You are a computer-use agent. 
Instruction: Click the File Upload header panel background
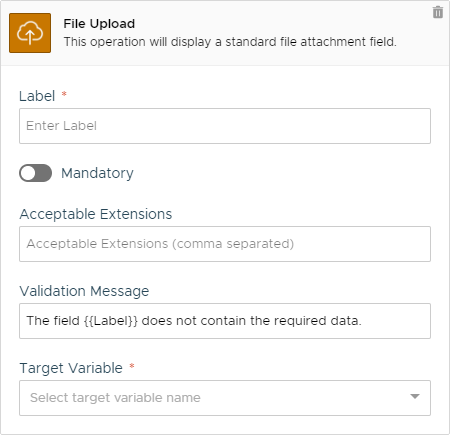point(225,33)
